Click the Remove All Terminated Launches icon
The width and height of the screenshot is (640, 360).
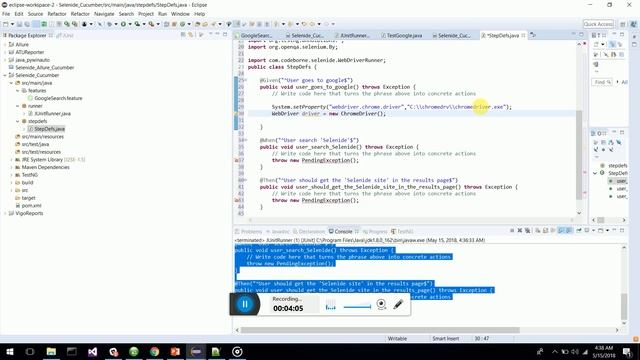[x=527, y=231]
